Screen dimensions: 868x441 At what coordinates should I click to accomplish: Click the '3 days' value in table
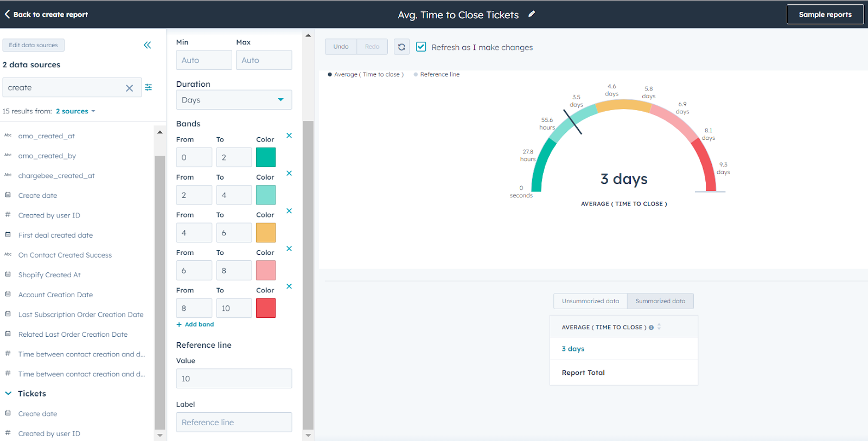tap(573, 349)
